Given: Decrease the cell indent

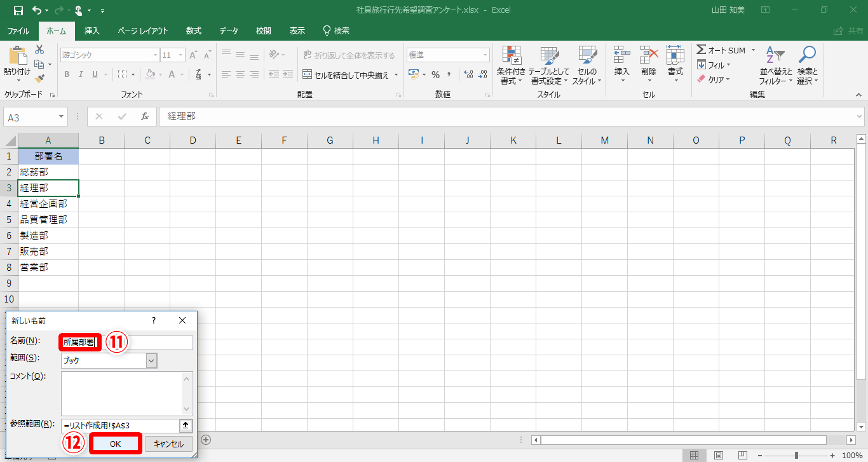Looking at the screenshot, I should point(274,74).
